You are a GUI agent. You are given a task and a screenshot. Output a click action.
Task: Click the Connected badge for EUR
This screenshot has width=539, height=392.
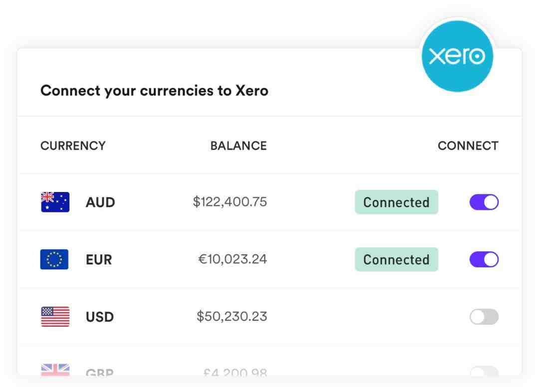(396, 259)
